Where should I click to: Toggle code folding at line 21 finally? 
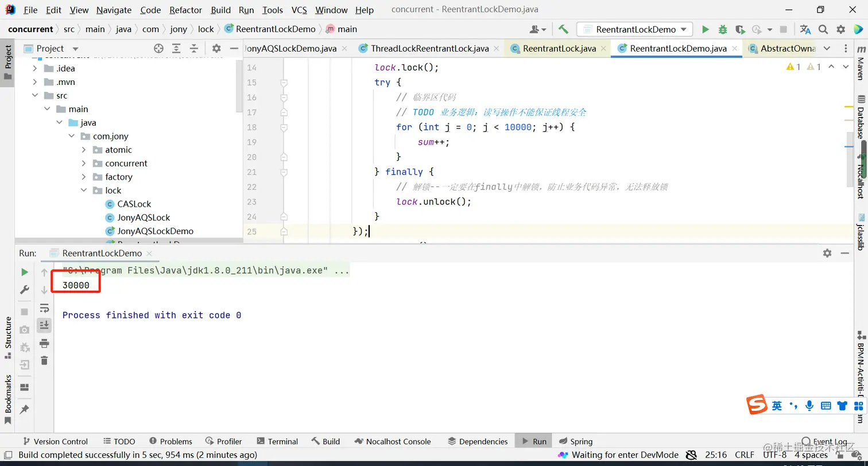point(284,172)
